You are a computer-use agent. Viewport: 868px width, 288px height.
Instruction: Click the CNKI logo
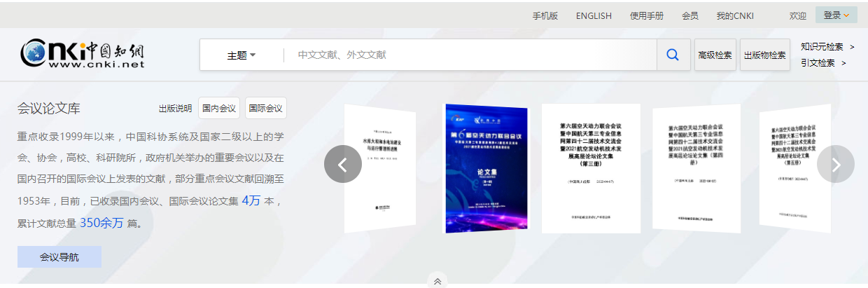coord(83,53)
